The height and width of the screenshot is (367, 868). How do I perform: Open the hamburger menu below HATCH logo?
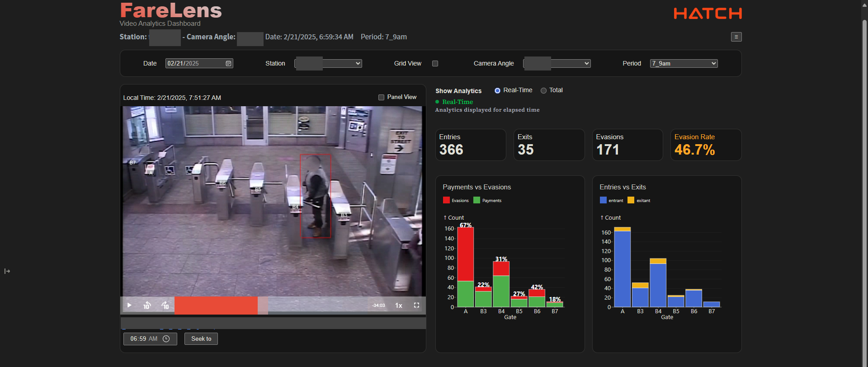tap(736, 37)
